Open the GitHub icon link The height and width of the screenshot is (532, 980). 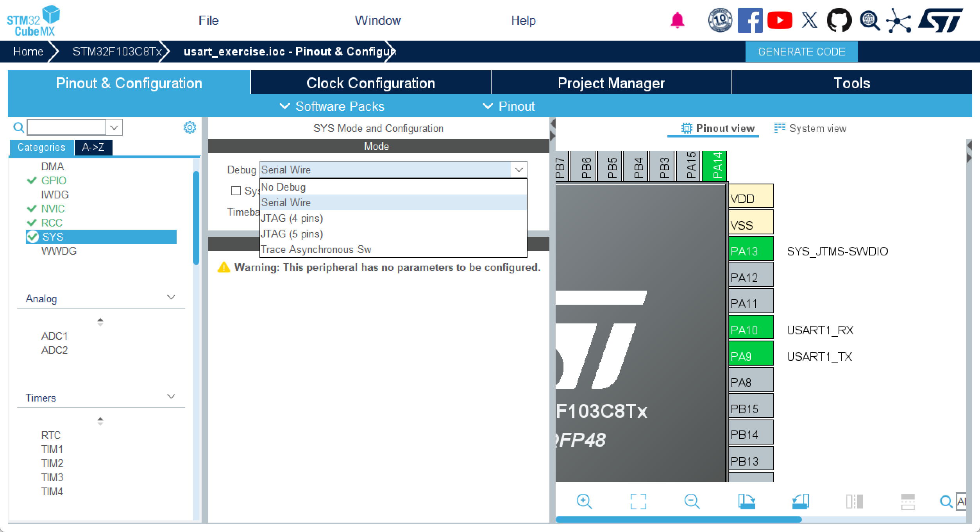[839, 20]
